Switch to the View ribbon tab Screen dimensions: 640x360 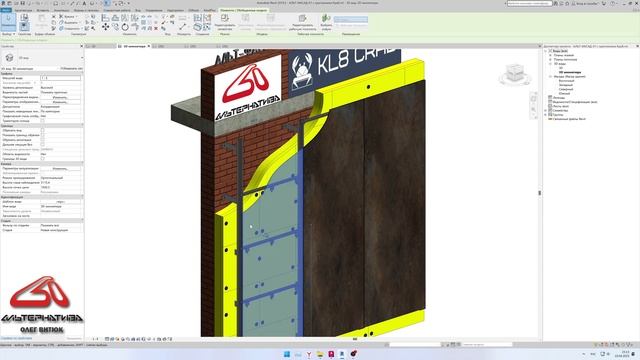(x=138, y=10)
